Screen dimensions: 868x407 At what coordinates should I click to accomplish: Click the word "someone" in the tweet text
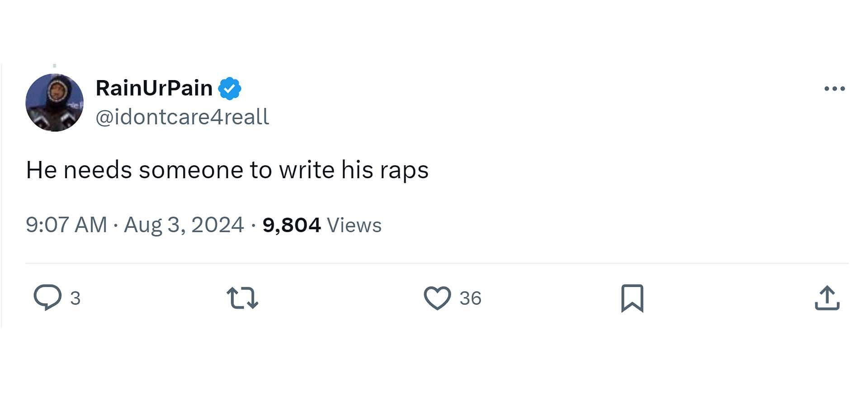tap(191, 170)
